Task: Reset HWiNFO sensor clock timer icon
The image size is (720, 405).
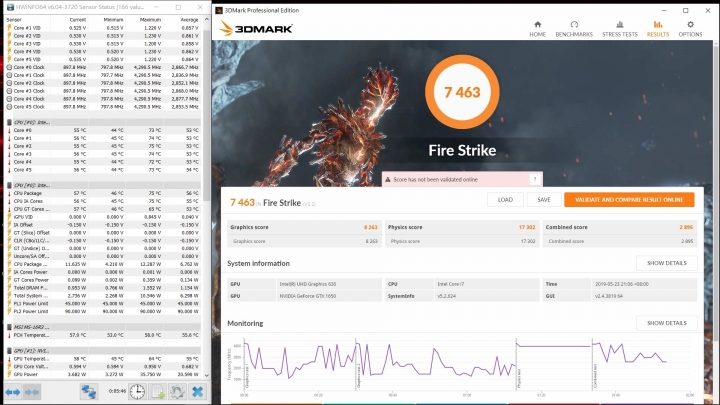Action: [x=137, y=392]
